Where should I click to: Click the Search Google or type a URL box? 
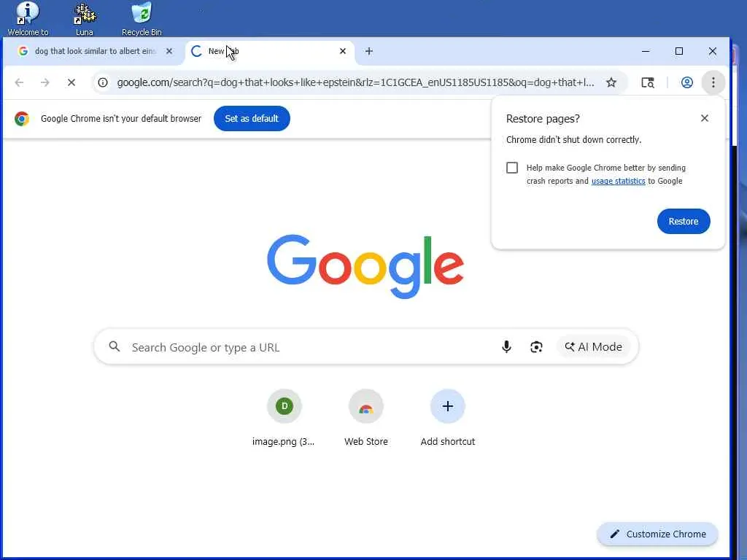pos(366,347)
